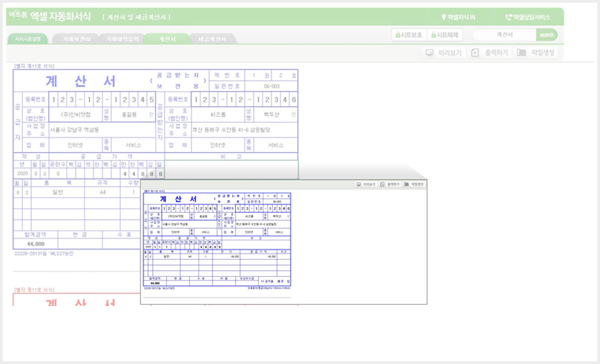
Task: Click the year cell 2020
Action: 23,173
